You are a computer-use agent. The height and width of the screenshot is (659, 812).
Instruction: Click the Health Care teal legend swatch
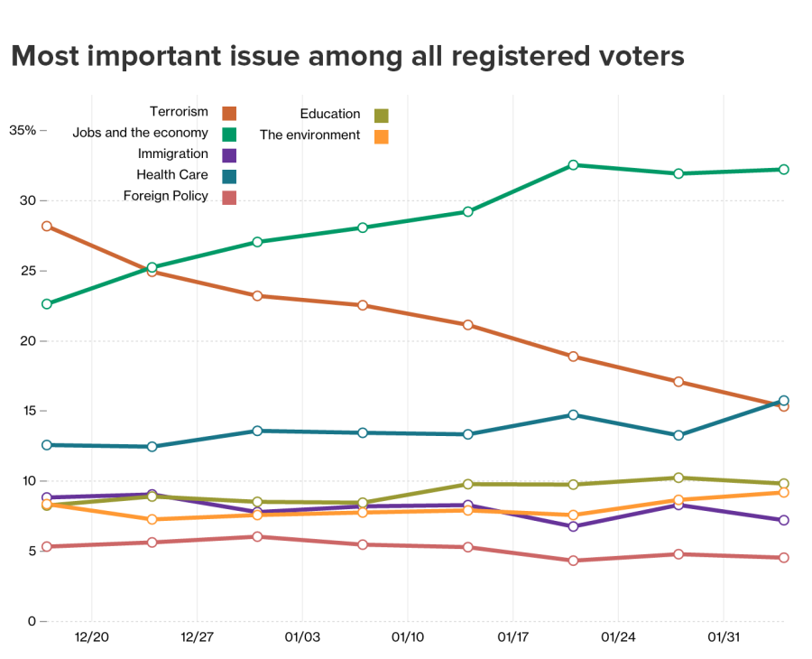coord(229,176)
